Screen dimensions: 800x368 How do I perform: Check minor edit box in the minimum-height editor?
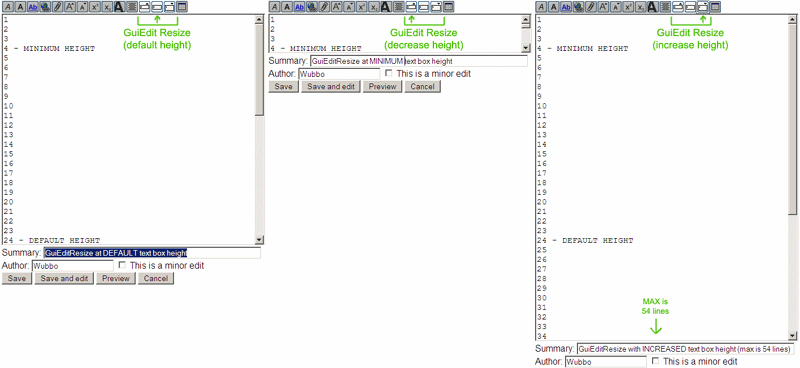pyautogui.click(x=389, y=73)
